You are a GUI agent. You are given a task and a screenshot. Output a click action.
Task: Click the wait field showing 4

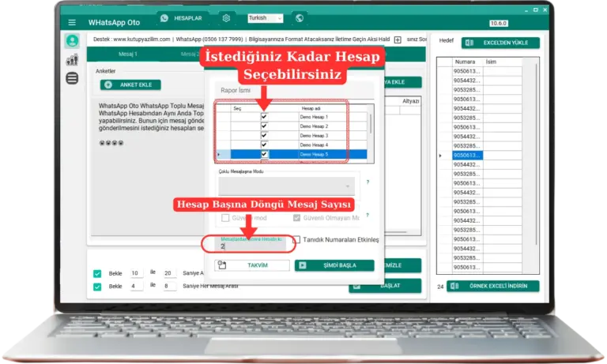pyautogui.click(x=136, y=287)
